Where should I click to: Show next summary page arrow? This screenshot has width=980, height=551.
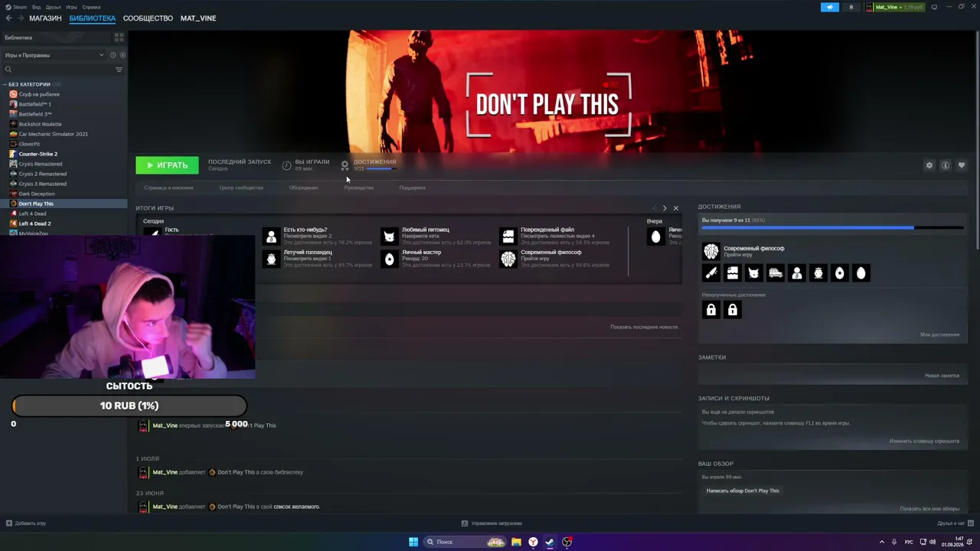point(665,208)
